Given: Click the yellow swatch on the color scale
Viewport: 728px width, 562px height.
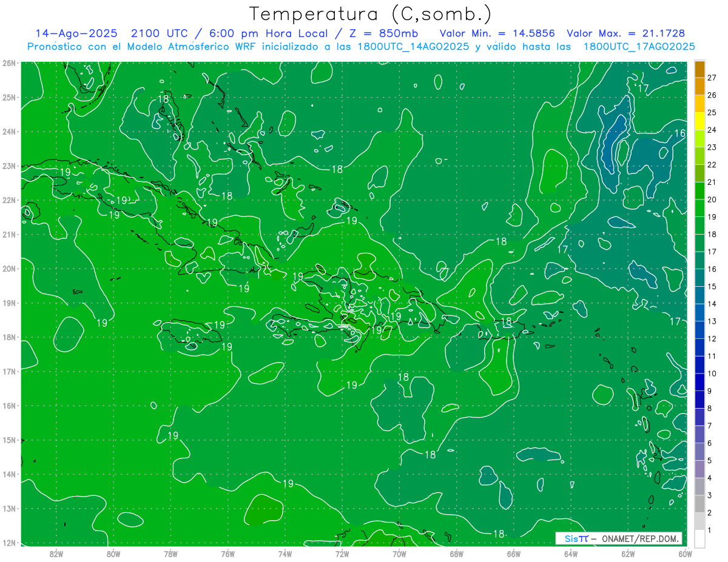Looking at the screenshot, I should [x=699, y=121].
